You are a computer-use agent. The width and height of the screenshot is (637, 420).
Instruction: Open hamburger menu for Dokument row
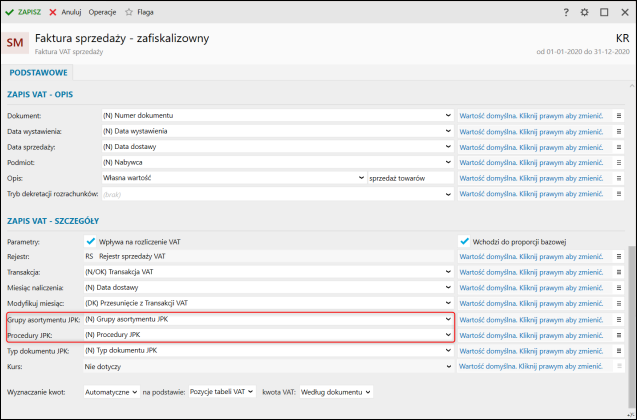click(619, 116)
